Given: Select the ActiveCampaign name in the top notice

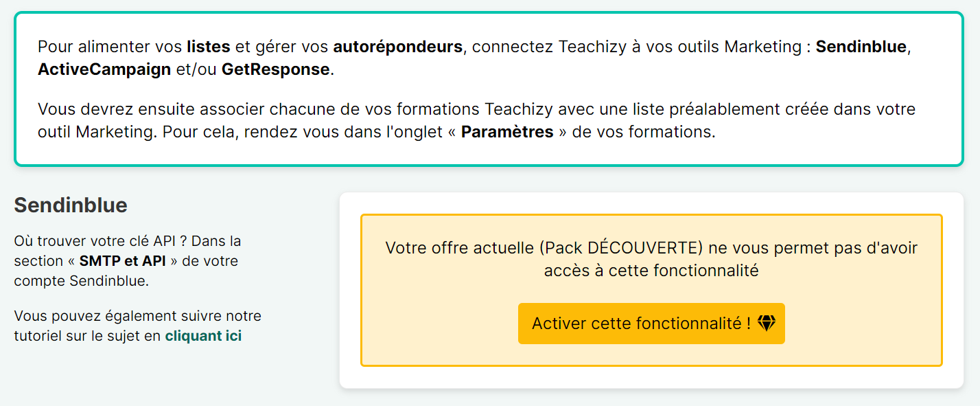Looking at the screenshot, I should pos(104,69).
